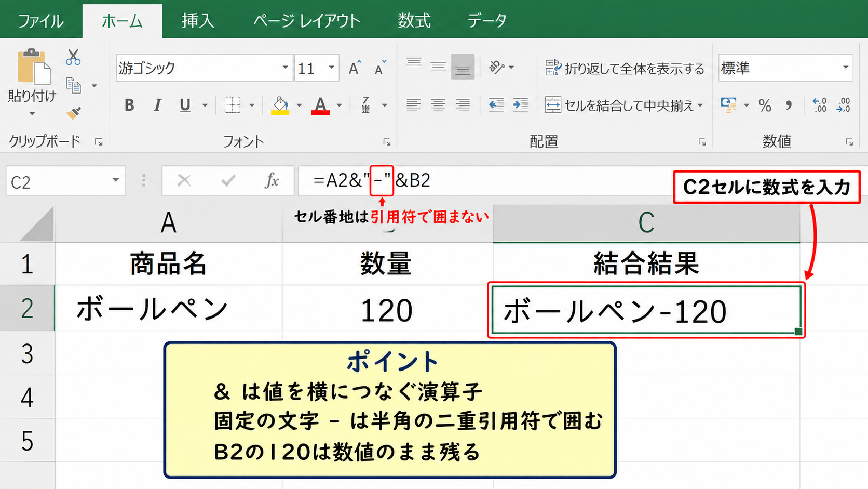Viewport: 868px width, 489px height.
Task: Switch to the 挿入 tab
Action: pos(198,21)
